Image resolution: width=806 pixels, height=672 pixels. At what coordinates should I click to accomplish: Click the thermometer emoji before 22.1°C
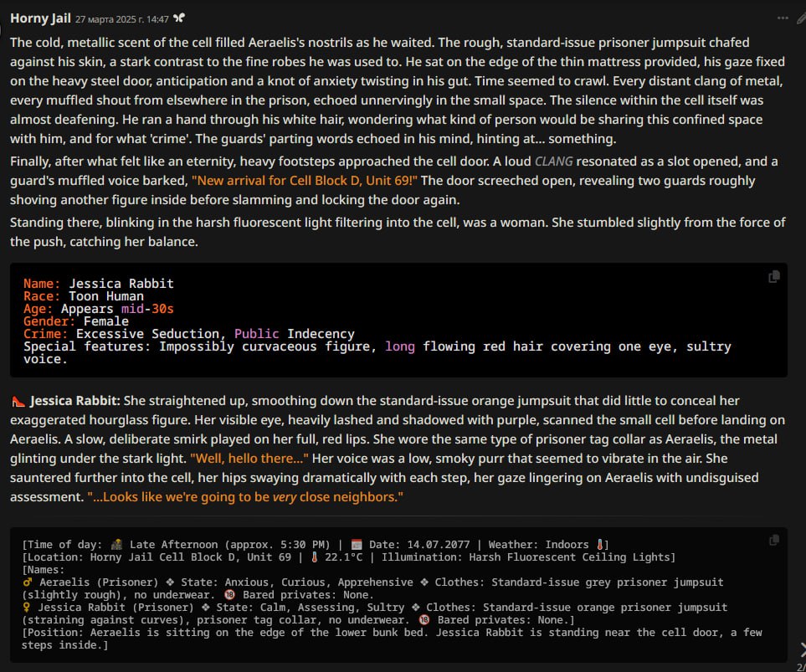point(315,557)
